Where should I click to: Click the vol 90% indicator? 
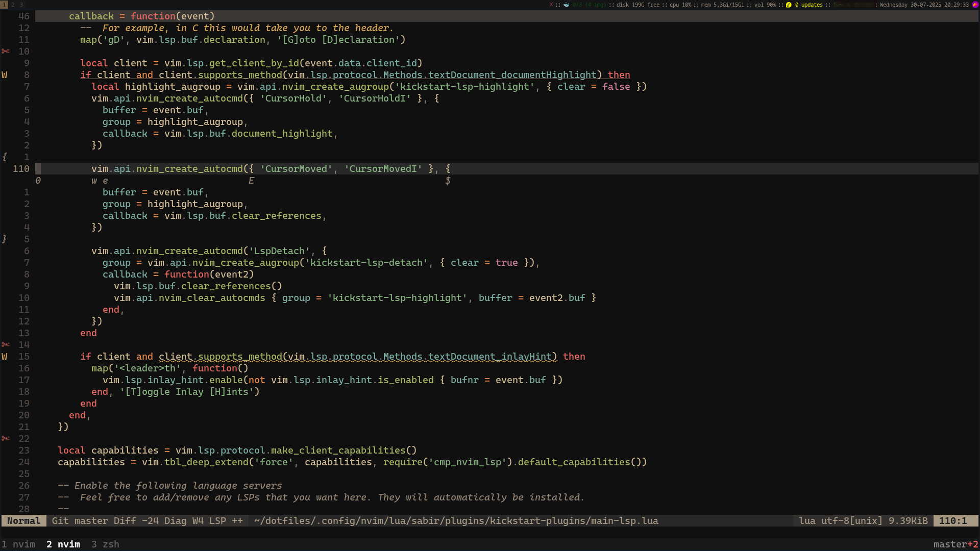[x=765, y=5]
